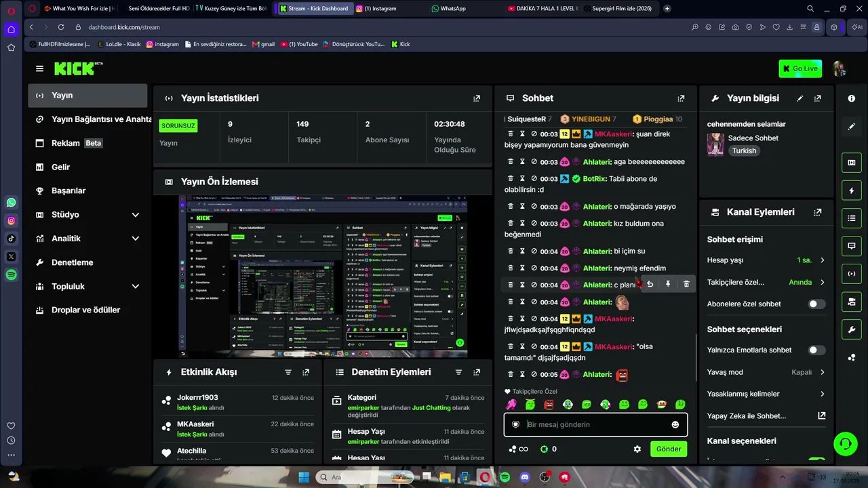Click the message input field

[x=596, y=424]
